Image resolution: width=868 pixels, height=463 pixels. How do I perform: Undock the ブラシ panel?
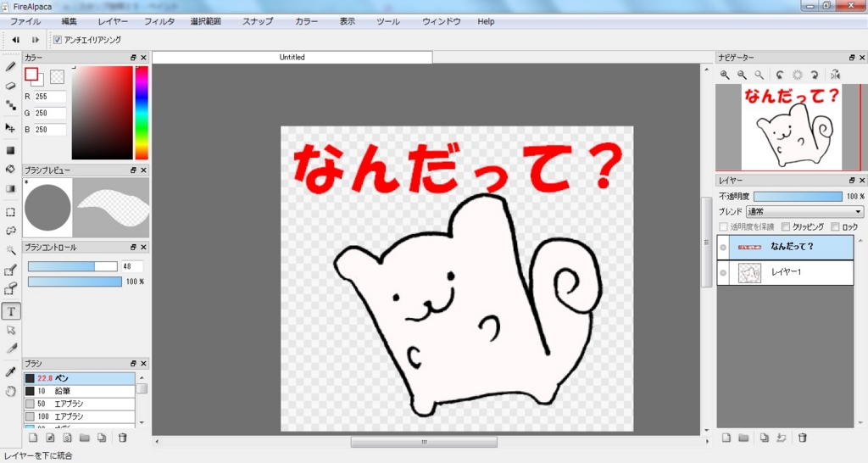(x=133, y=363)
